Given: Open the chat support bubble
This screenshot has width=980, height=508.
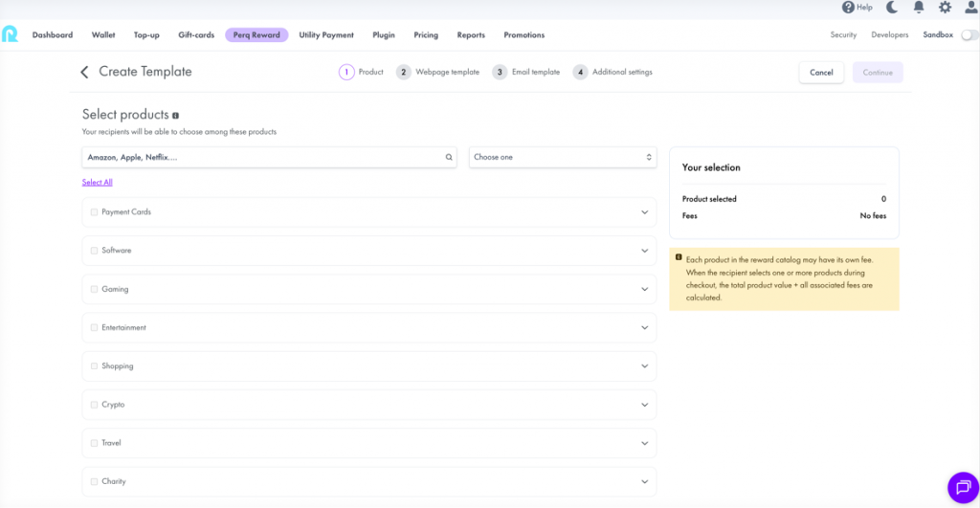Looking at the screenshot, I should click(962, 487).
